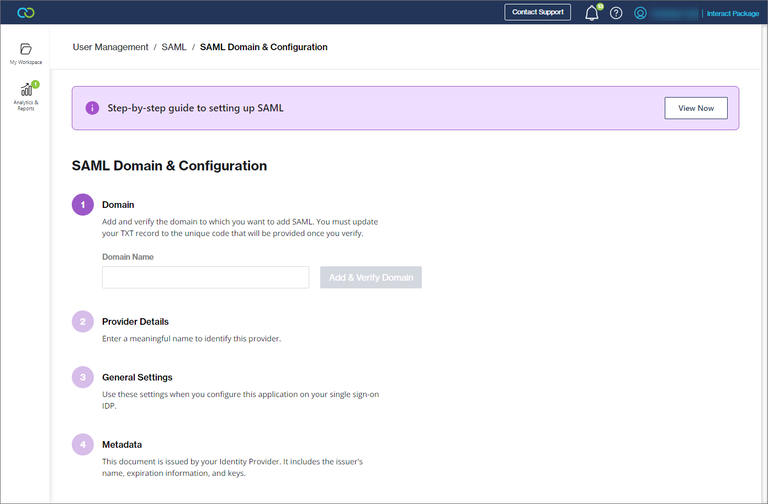
Task: Click the Add & Verify Domain button
Action: (371, 277)
